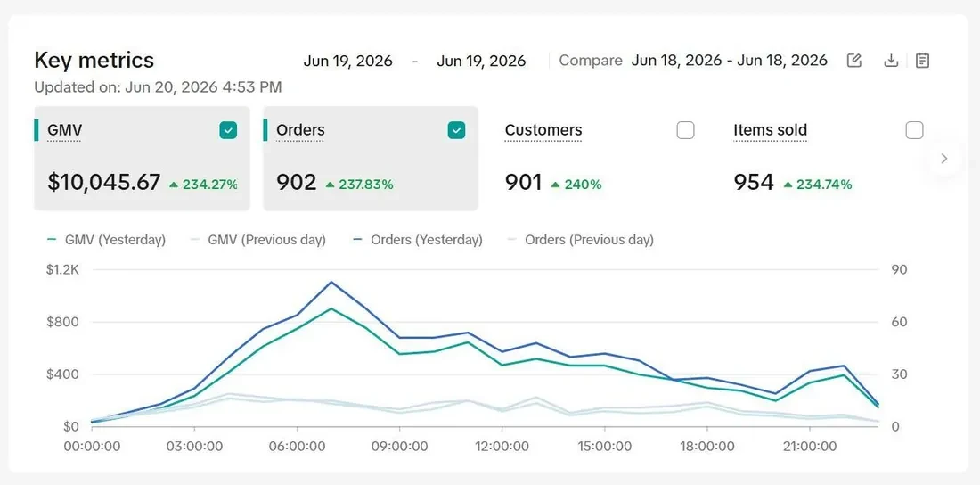The width and height of the screenshot is (980, 485).
Task: Click the Customers metric label
Action: coord(543,130)
